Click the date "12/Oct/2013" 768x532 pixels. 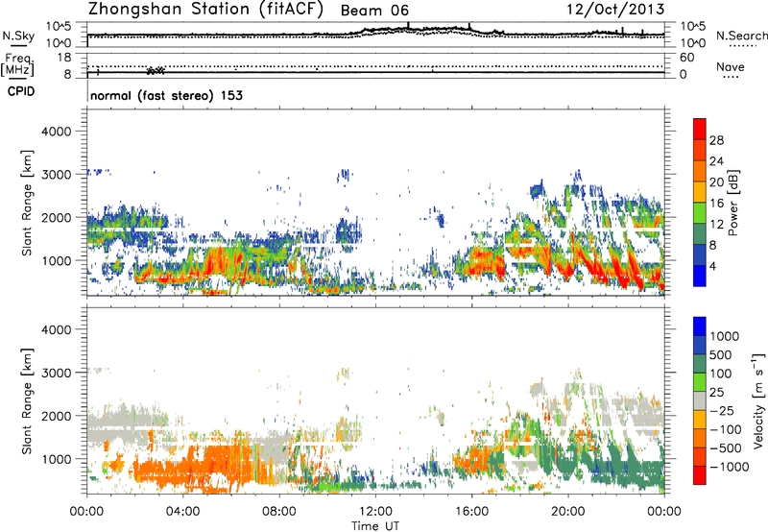[x=615, y=10]
